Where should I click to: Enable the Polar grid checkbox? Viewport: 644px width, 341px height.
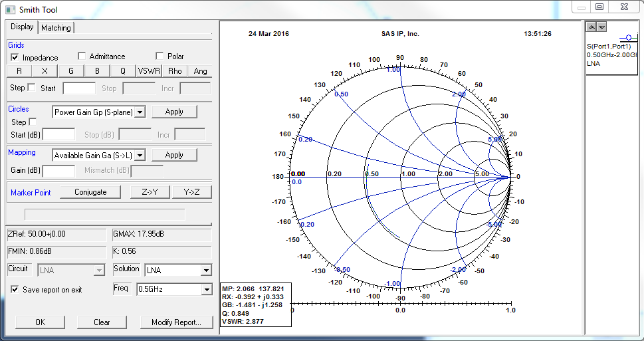point(160,57)
